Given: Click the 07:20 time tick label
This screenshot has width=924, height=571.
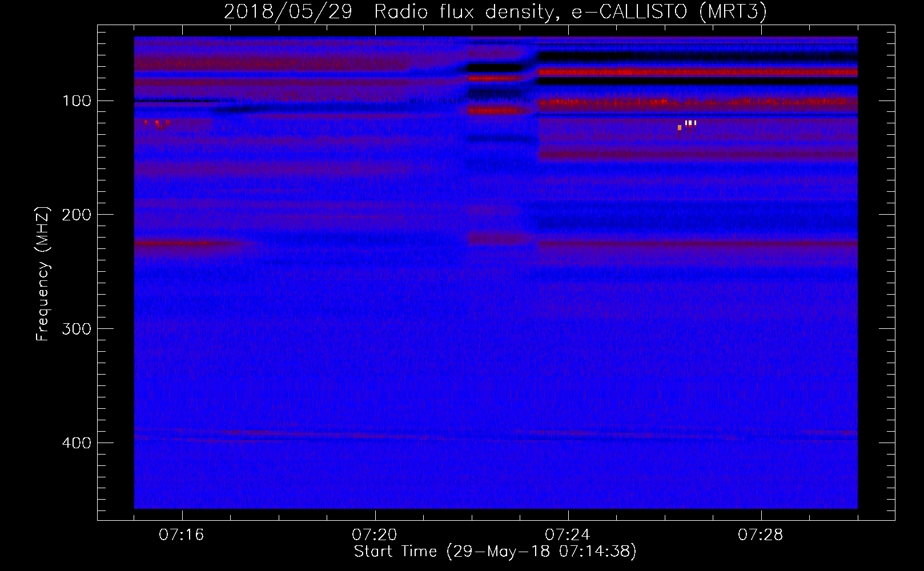Looking at the screenshot, I should click(375, 535).
